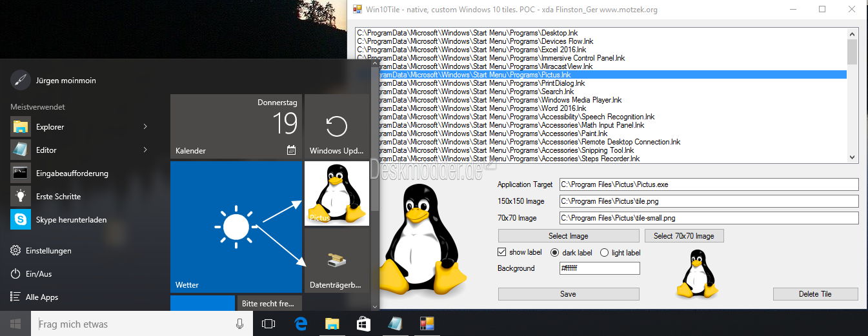The height and width of the screenshot is (336, 868).
Task: Click the Select 70x70 Image button
Action: point(684,235)
